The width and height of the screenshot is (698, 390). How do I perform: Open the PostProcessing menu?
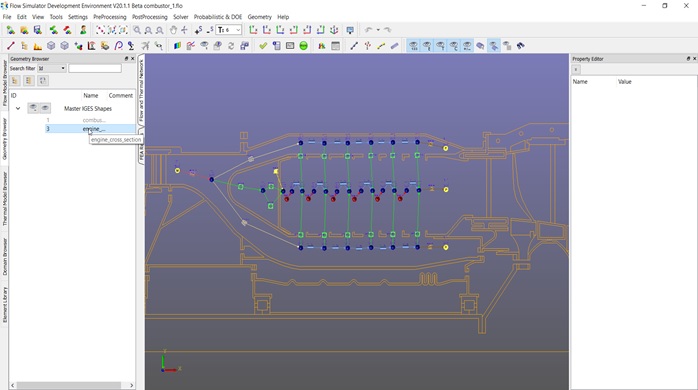coord(150,17)
